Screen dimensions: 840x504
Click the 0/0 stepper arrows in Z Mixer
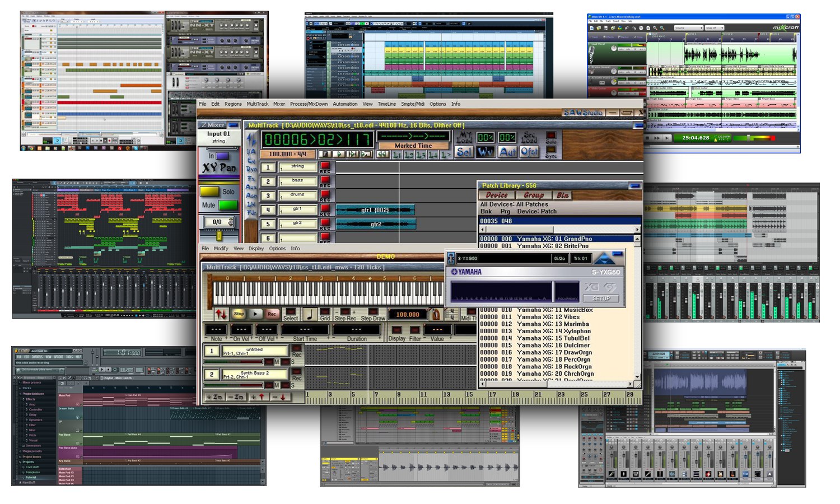(x=231, y=222)
